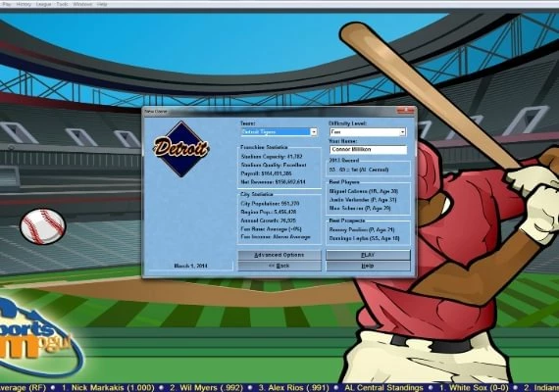Open the Difficulty Level dropdown arrow
The height and width of the screenshot is (392, 559).
click(402, 132)
